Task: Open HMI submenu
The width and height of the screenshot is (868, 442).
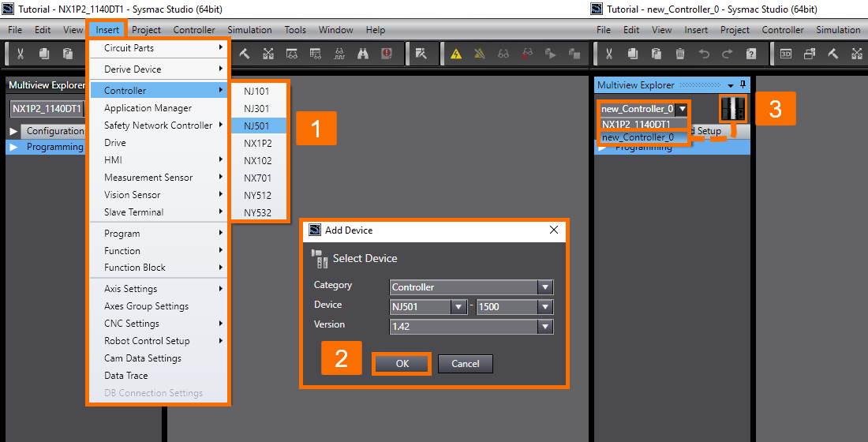Action: [x=159, y=160]
